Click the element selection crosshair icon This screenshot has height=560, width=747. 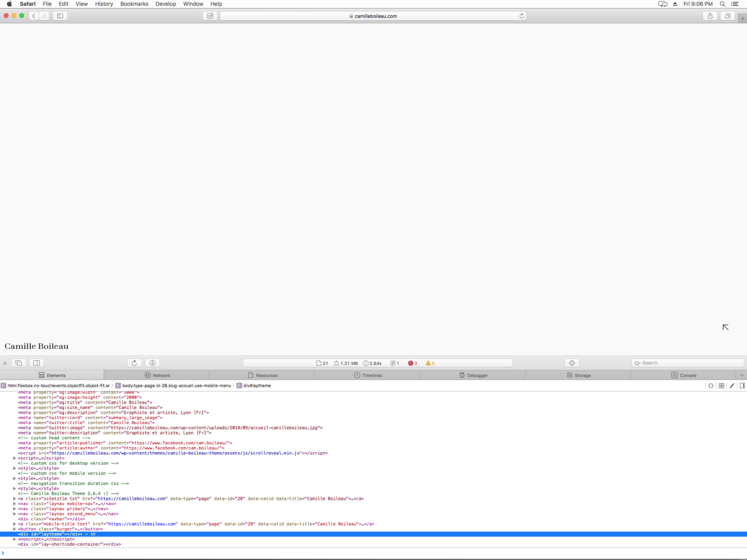572,363
